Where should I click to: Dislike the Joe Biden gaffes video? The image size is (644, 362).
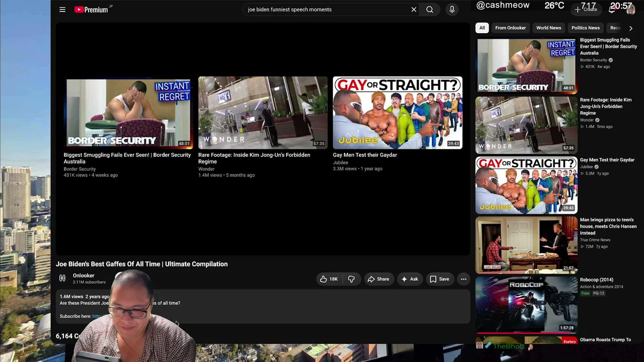click(x=351, y=279)
